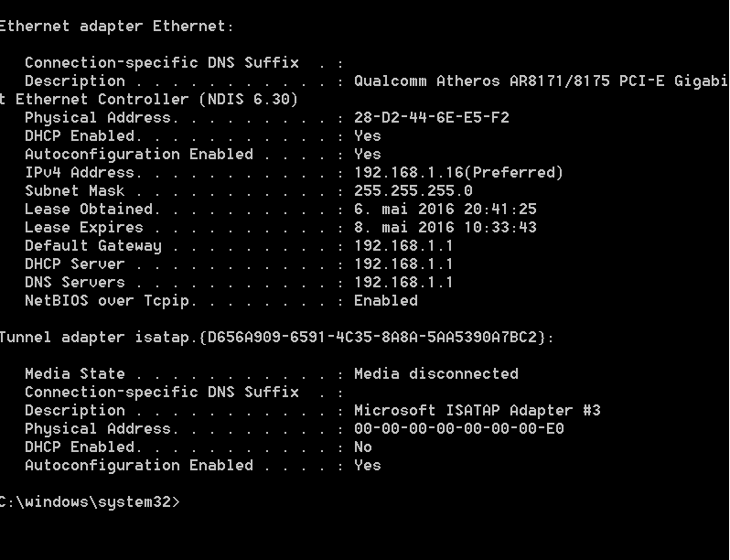Click the 'Microsoft ISATAP Adapter #3' description
This screenshot has height=560, width=730.
[x=478, y=410]
